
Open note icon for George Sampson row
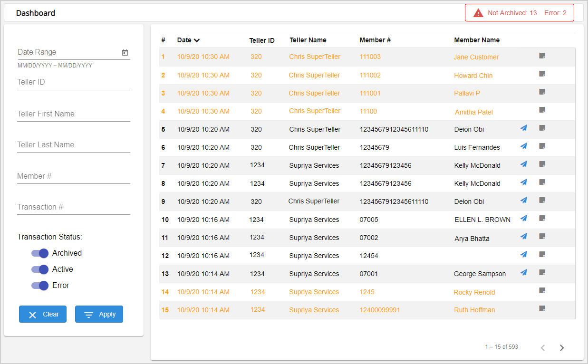(x=542, y=273)
